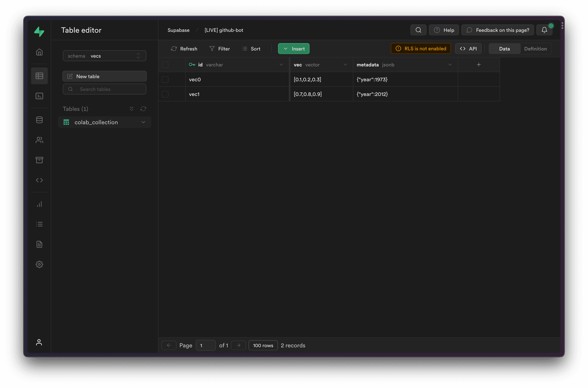
Task: Open the Database section icon
Action: (x=39, y=120)
